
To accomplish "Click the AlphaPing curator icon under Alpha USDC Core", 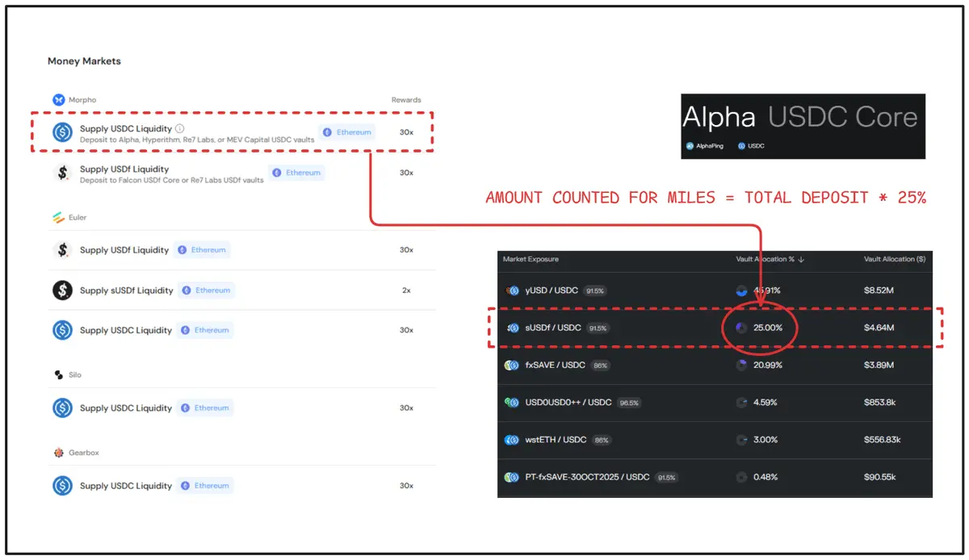I will [x=690, y=146].
